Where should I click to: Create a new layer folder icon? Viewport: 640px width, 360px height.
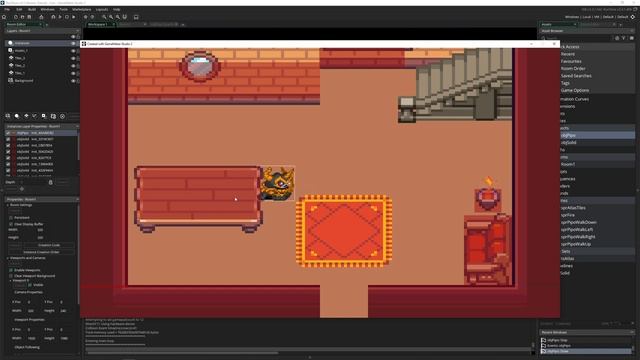click(53, 116)
